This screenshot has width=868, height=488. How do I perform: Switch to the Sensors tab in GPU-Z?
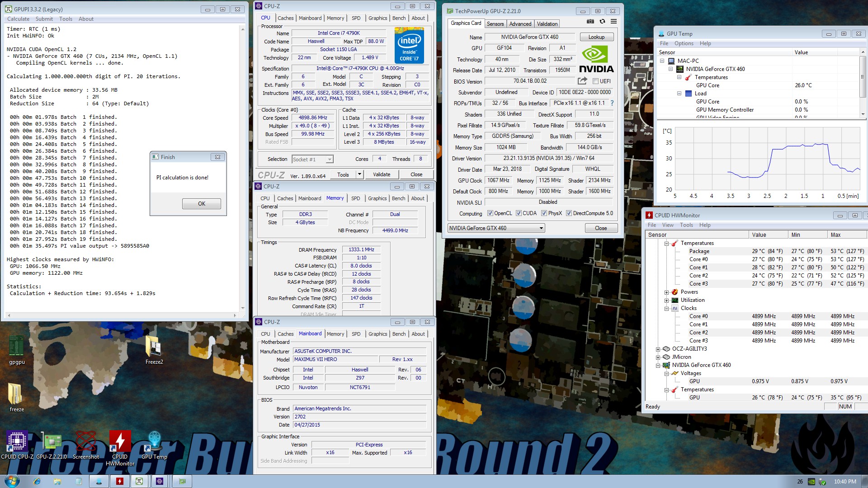pyautogui.click(x=495, y=24)
